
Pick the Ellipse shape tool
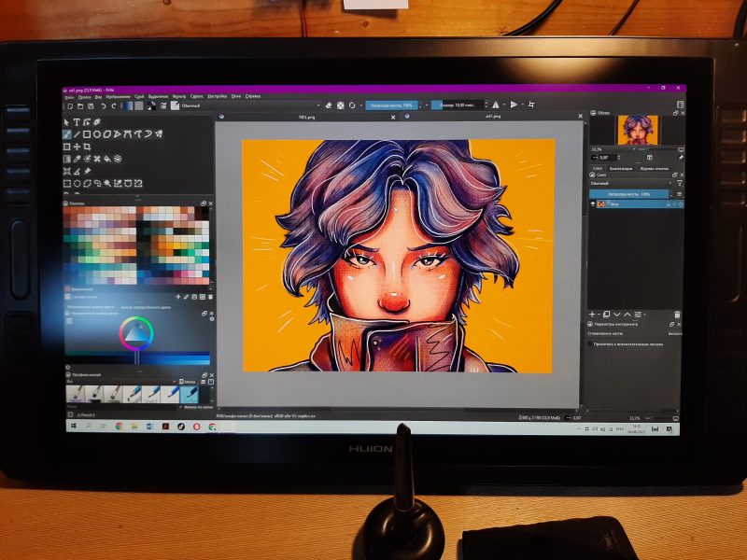tap(97, 134)
